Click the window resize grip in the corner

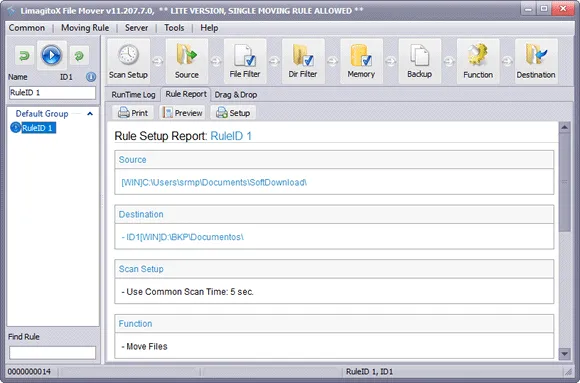[568, 372]
